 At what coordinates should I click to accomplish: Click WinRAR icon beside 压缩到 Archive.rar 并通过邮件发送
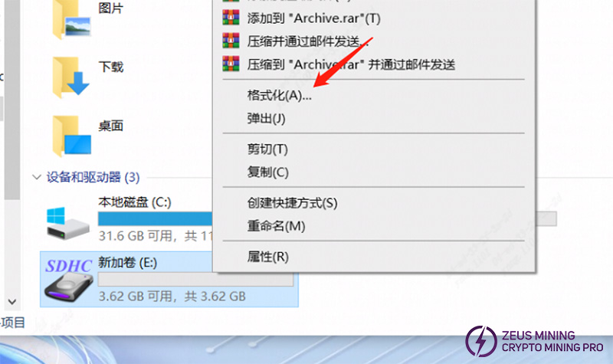point(231,64)
